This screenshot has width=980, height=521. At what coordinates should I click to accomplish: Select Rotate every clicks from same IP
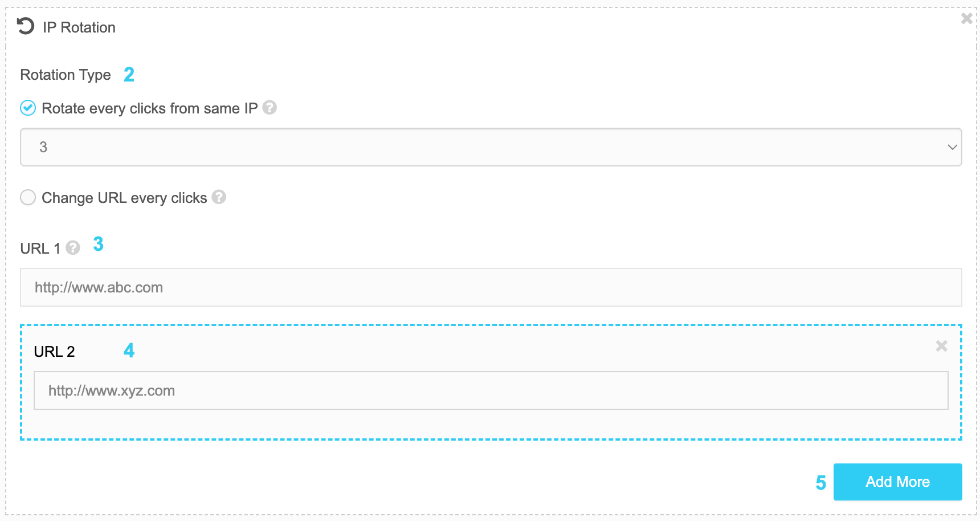[x=28, y=108]
